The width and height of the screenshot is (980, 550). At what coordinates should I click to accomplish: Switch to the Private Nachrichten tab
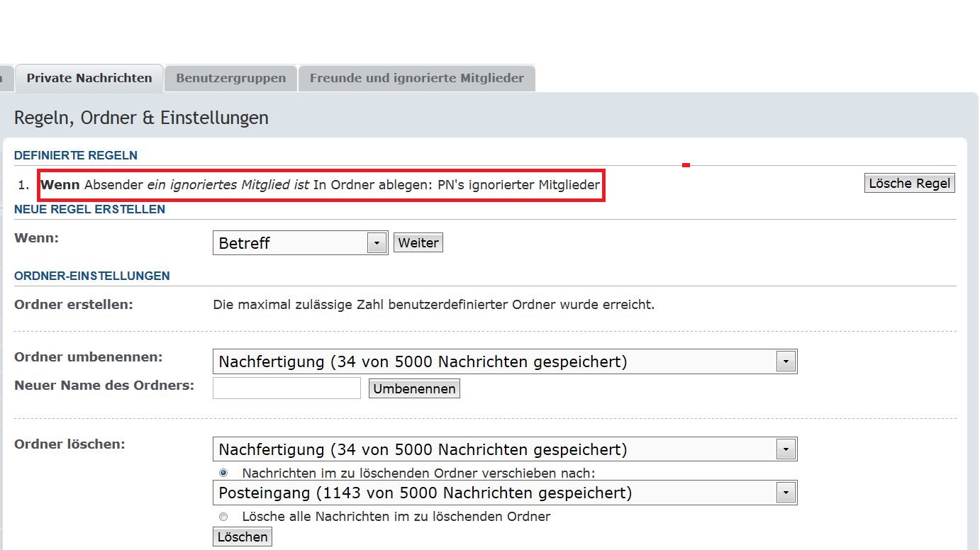(x=89, y=78)
